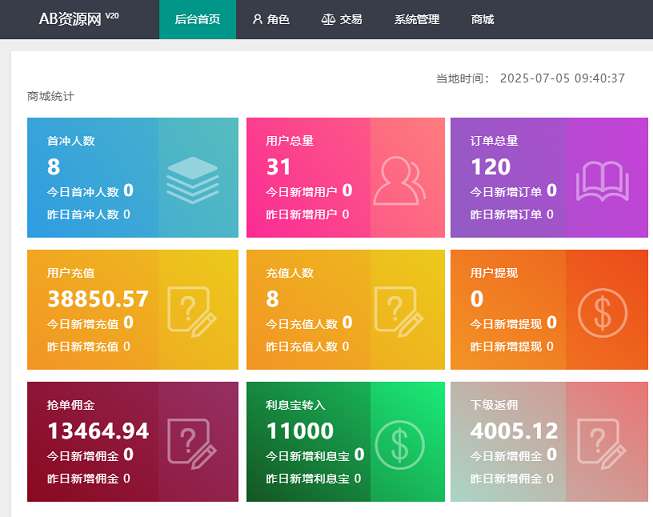The width and height of the screenshot is (653, 517).
Task: Click the AB资源网 logo text
Action: pyautogui.click(x=70, y=19)
